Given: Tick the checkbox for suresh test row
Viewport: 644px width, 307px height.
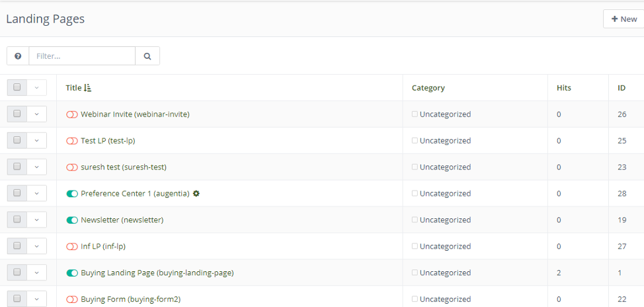Looking at the screenshot, I should (x=17, y=167).
